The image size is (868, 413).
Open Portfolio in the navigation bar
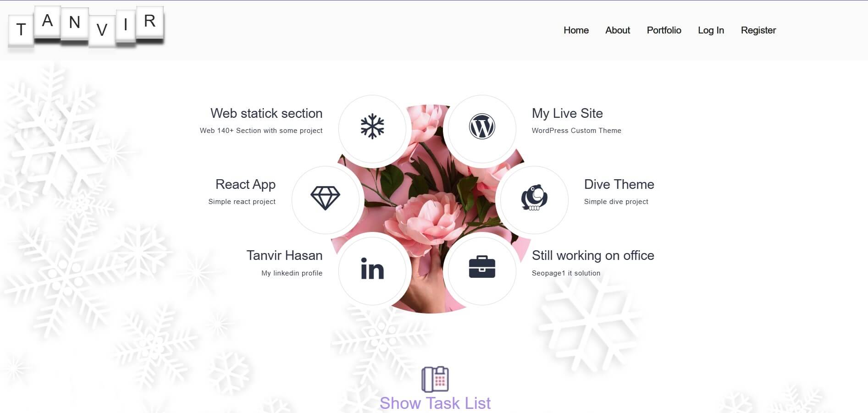(664, 30)
